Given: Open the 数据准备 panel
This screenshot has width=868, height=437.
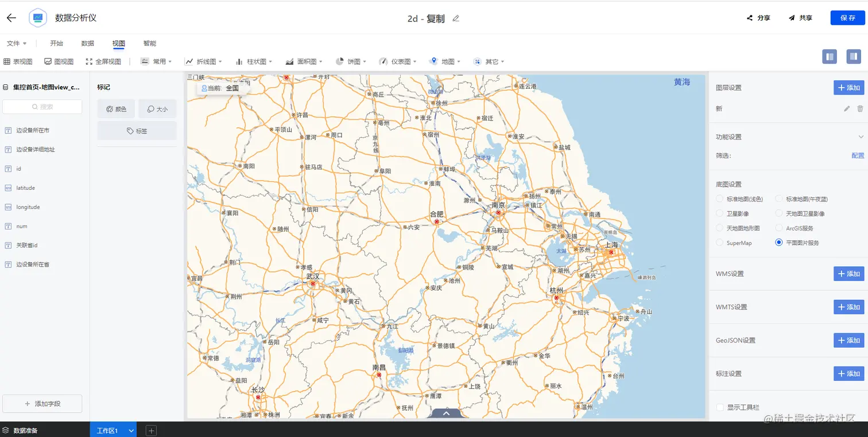Looking at the screenshot, I should [21, 430].
